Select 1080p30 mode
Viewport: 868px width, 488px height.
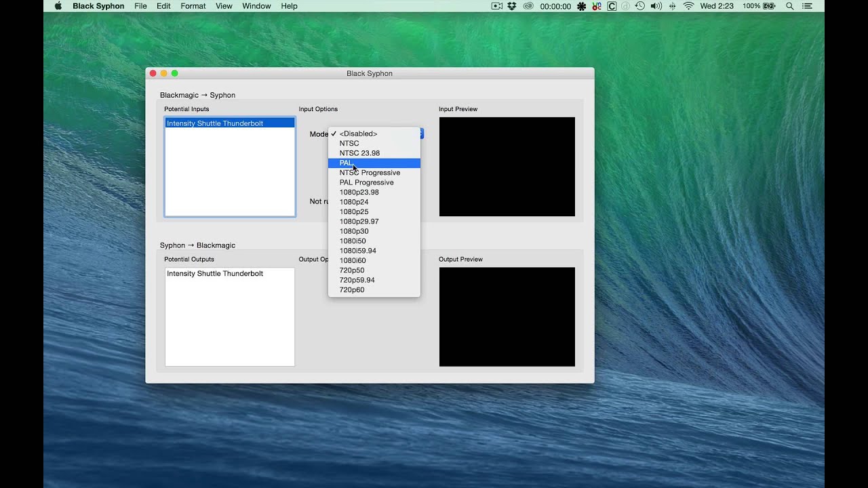tap(374, 231)
